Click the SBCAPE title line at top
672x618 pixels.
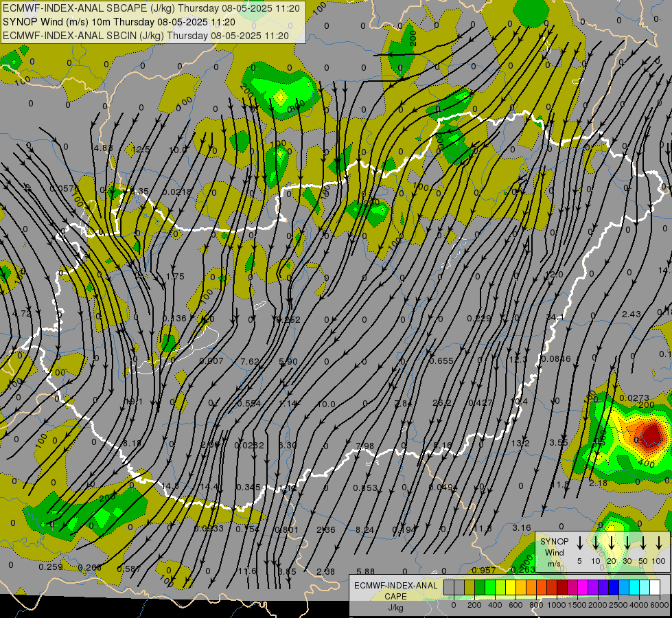[151, 8]
